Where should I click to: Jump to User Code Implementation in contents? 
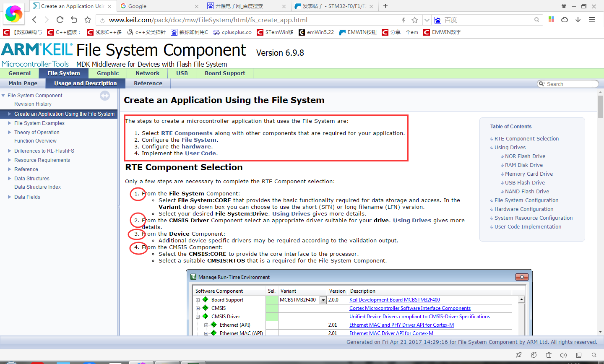click(x=528, y=227)
